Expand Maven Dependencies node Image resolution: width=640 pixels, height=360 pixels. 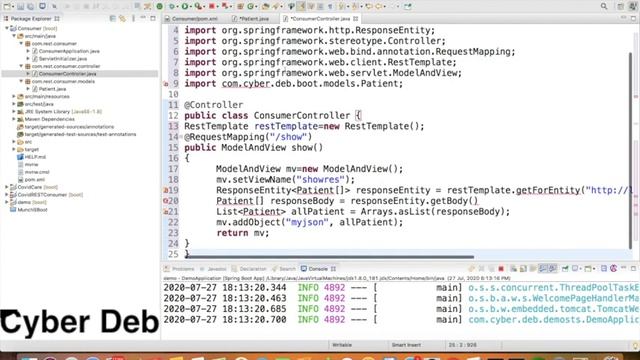[14, 119]
